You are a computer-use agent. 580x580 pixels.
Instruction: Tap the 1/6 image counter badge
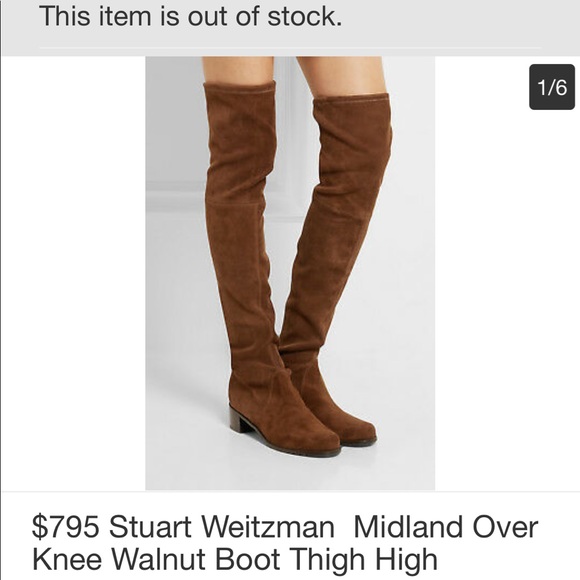(552, 87)
